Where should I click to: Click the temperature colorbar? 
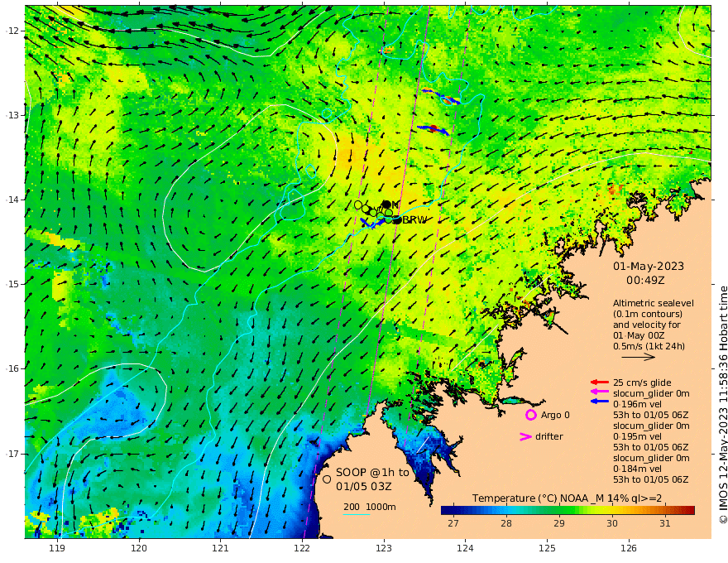tap(568, 511)
